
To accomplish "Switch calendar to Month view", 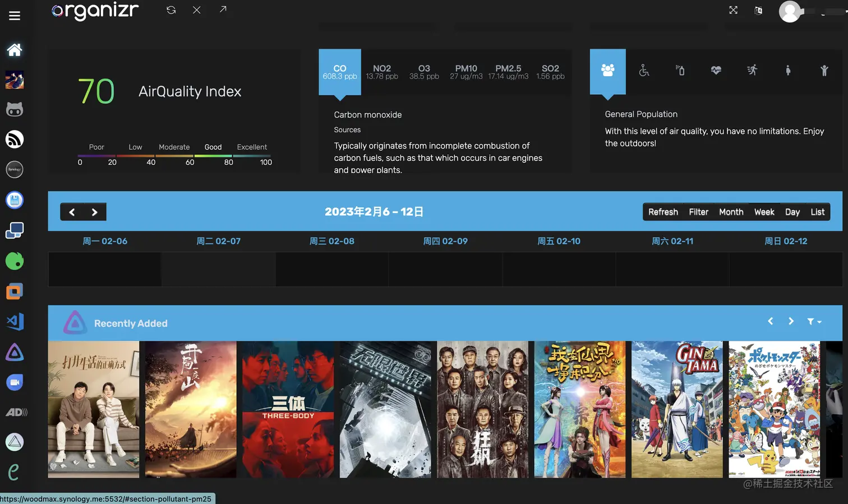I will (731, 212).
